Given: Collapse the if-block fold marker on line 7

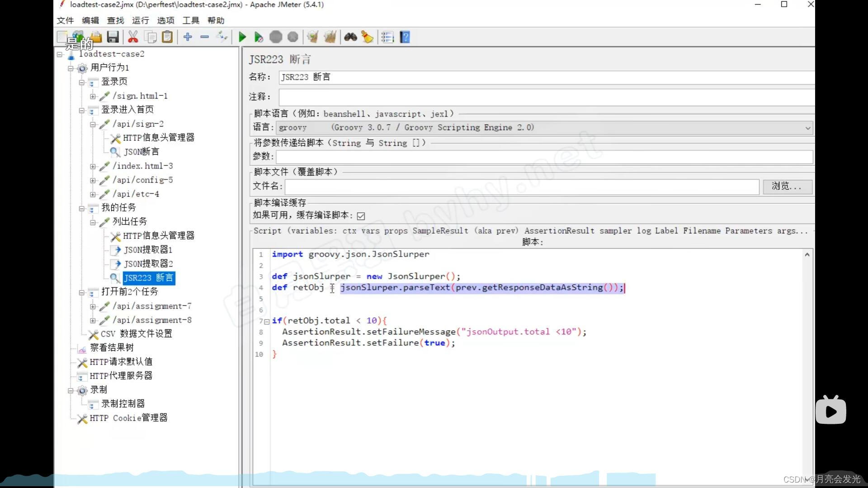Looking at the screenshot, I should [267, 321].
